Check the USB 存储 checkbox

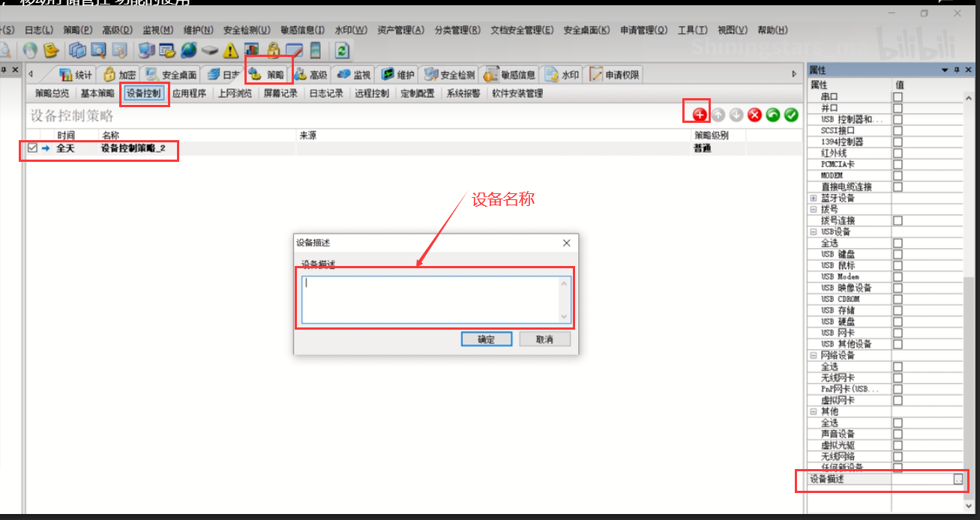[898, 310]
